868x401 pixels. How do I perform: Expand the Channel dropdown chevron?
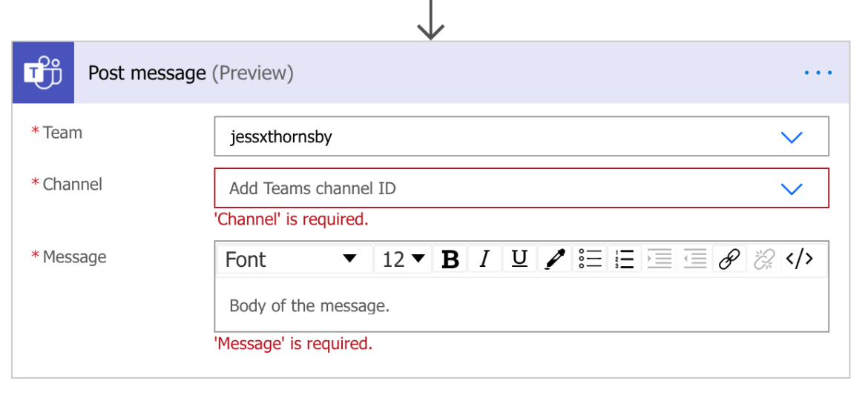click(792, 189)
